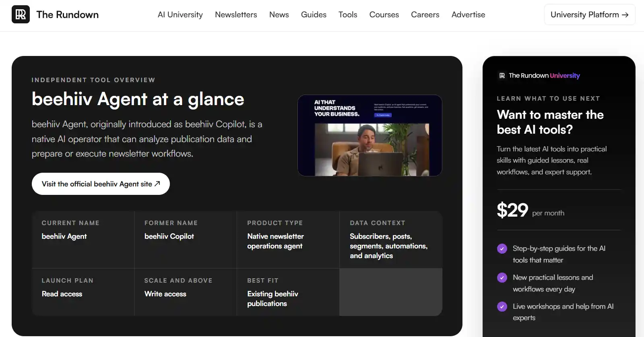Click the 'Write access' scale value
644x337 pixels.
tap(165, 294)
